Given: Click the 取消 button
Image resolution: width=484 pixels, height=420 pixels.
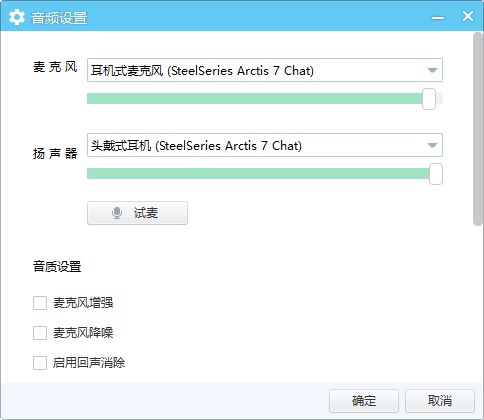Looking at the screenshot, I should click(x=440, y=400).
